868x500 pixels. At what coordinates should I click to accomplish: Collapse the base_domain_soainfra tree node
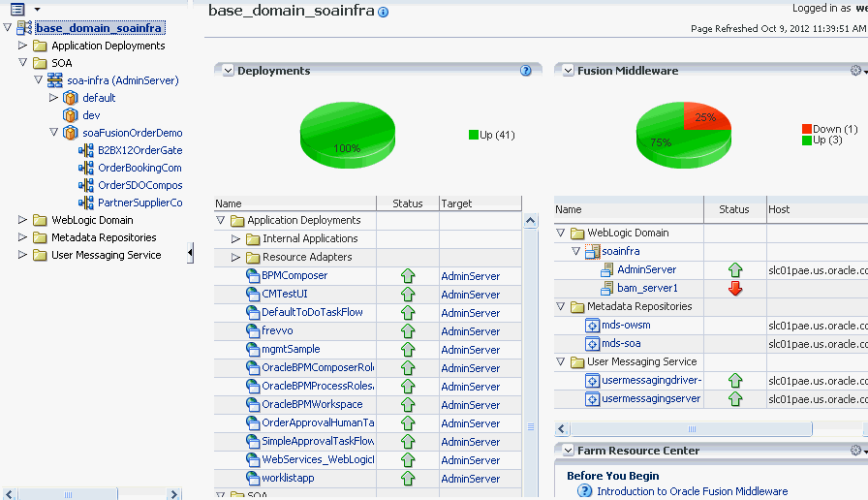[x=7, y=27]
